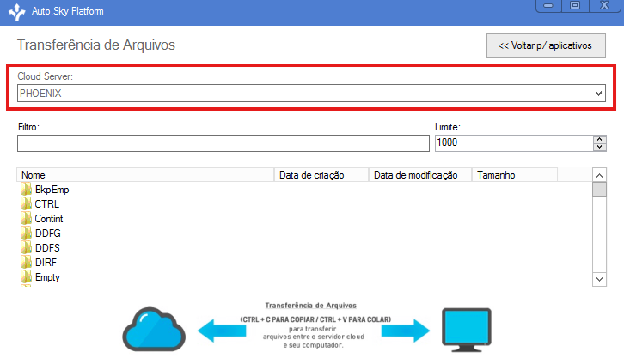Click into the Limite 1000 field
This screenshot has width=624, height=364.
(514, 143)
